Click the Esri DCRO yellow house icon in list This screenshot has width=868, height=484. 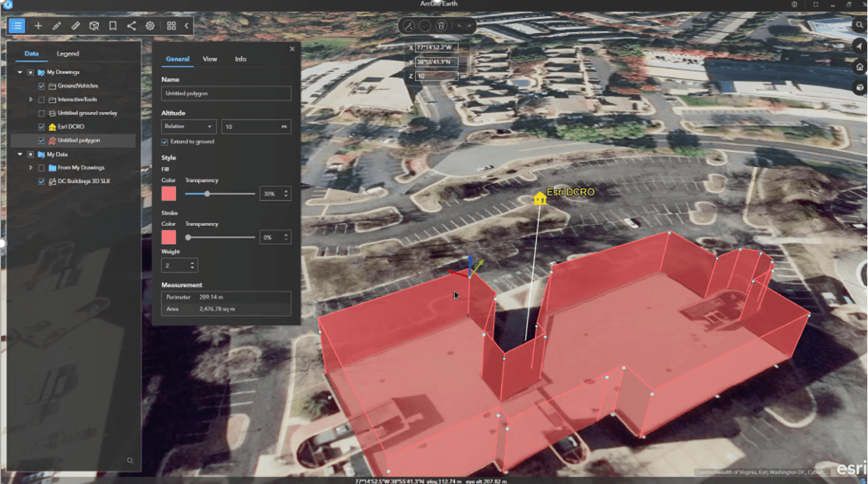[x=52, y=127]
